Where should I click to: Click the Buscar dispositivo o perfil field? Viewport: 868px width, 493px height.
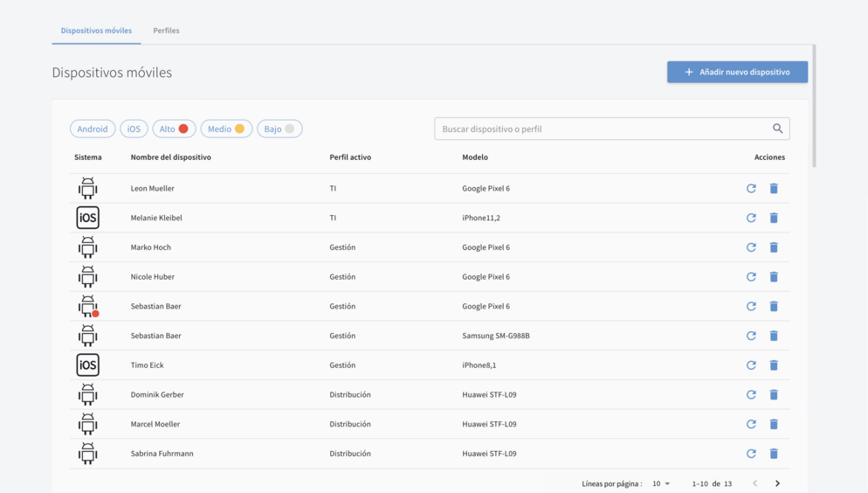tap(603, 128)
